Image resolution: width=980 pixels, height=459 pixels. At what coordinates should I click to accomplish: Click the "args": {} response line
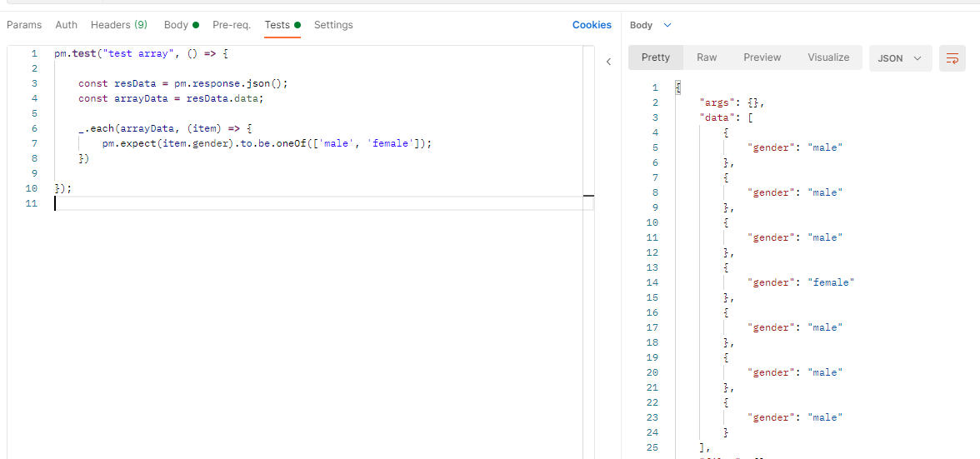pos(732,102)
